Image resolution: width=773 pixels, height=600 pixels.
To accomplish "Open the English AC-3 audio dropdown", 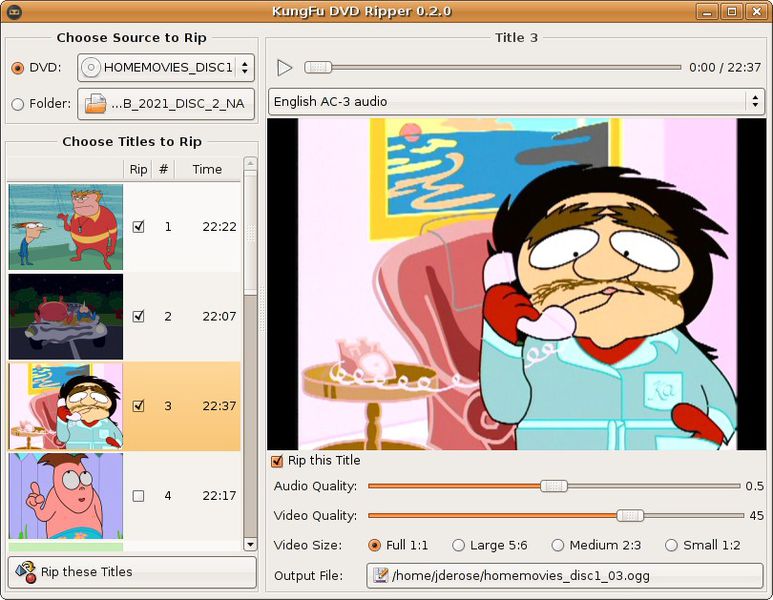I will [x=515, y=102].
